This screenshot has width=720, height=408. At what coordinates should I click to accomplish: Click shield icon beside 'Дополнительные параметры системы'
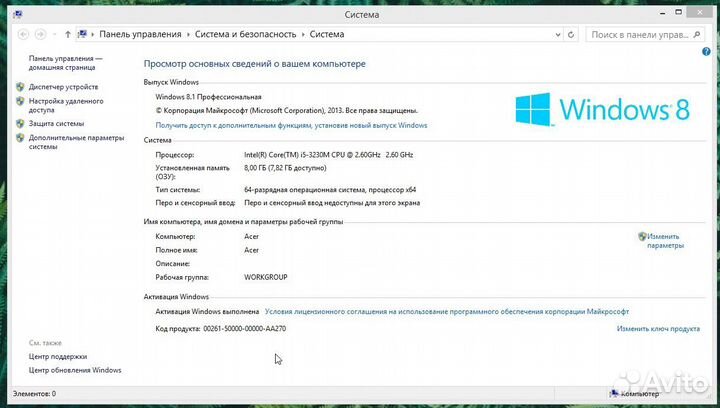(20, 138)
